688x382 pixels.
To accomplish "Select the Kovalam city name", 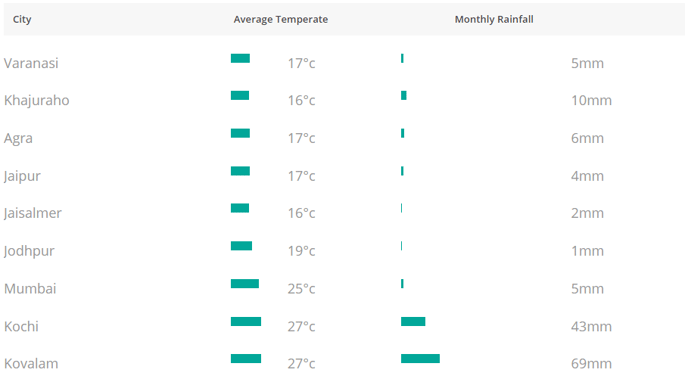I will point(31,364).
